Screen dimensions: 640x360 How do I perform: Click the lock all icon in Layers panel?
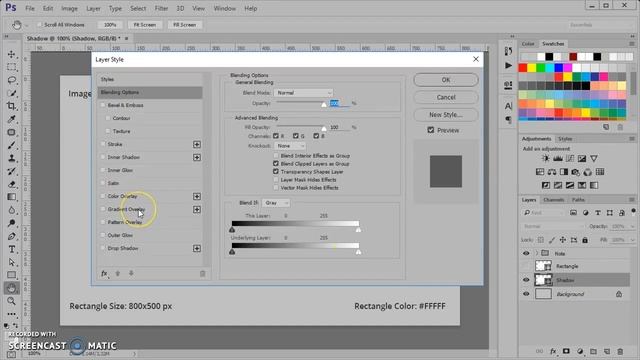click(585, 240)
